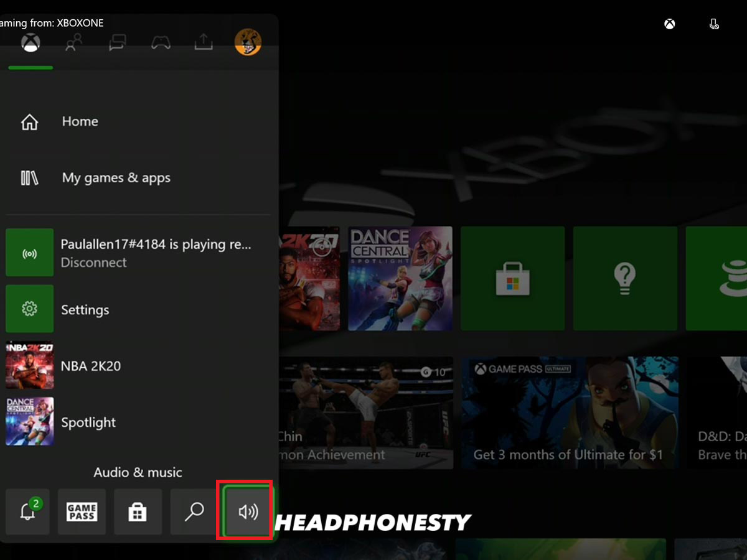
Task: Open My games & apps
Action: point(138,178)
